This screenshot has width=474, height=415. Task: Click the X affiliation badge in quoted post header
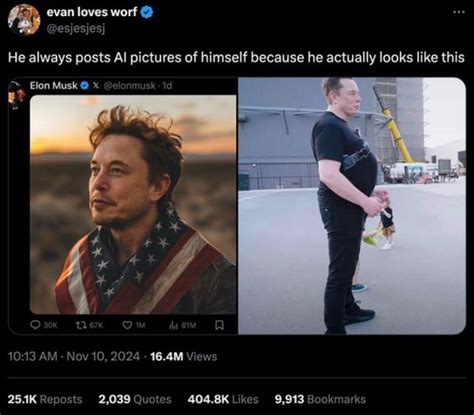[96, 86]
